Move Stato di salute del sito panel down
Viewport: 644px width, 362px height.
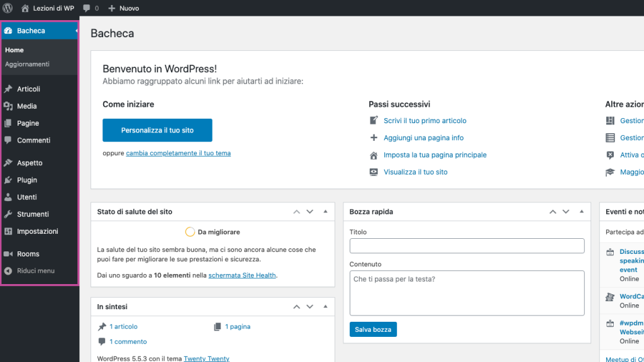[309, 212]
